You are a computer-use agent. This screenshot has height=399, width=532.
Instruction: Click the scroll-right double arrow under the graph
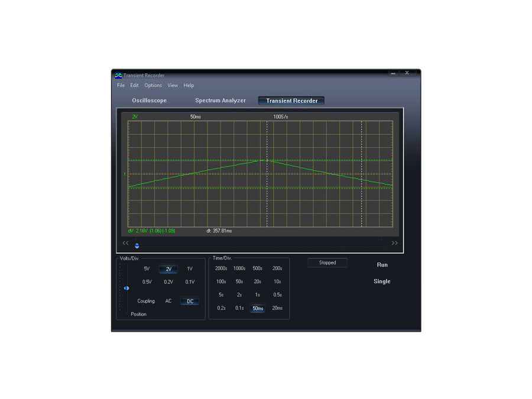pos(395,243)
